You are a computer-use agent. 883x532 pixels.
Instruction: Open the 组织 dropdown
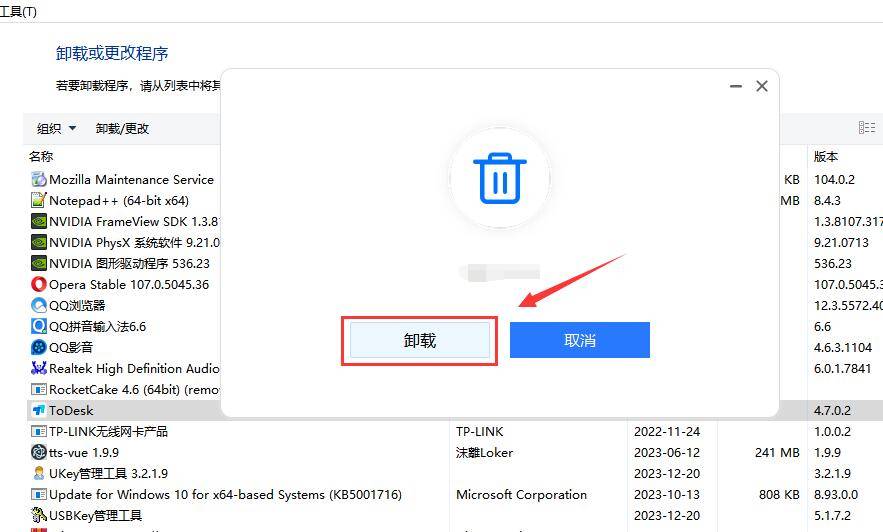(x=56, y=128)
